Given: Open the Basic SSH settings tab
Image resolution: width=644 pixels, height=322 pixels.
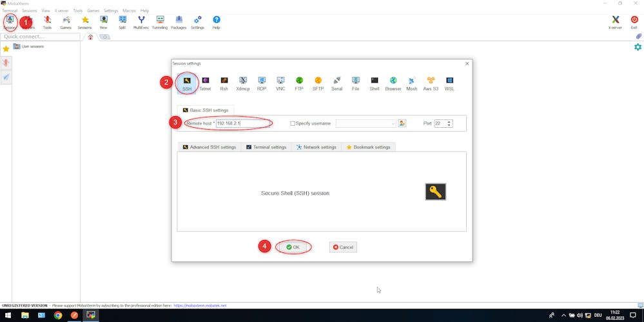Looking at the screenshot, I should (x=206, y=110).
